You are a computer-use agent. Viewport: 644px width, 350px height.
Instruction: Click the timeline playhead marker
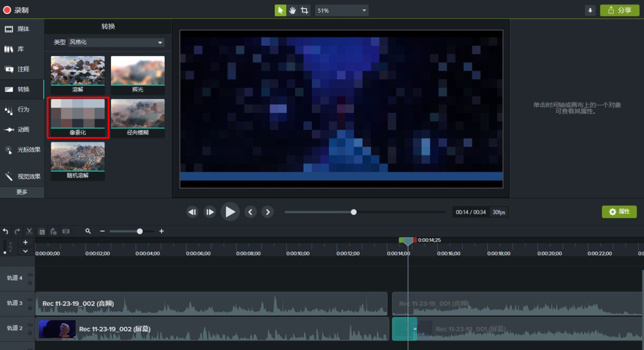pos(408,241)
